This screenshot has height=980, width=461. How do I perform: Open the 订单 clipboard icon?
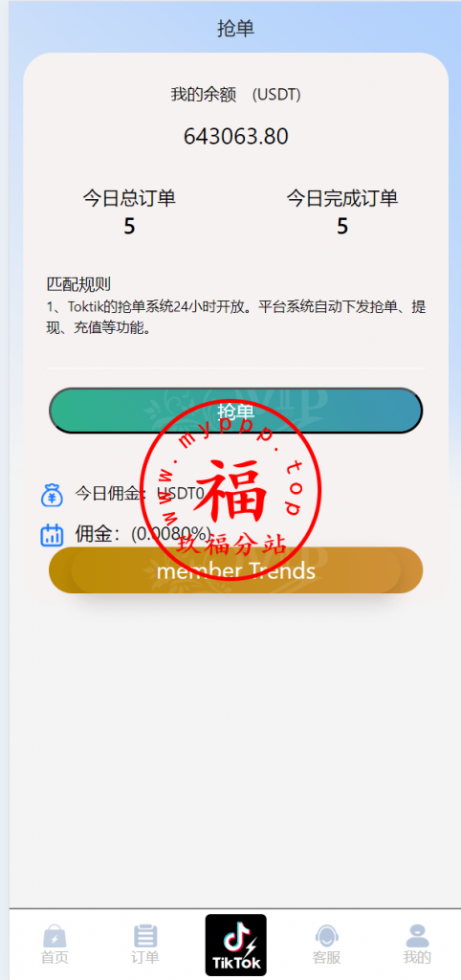point(145,936)
